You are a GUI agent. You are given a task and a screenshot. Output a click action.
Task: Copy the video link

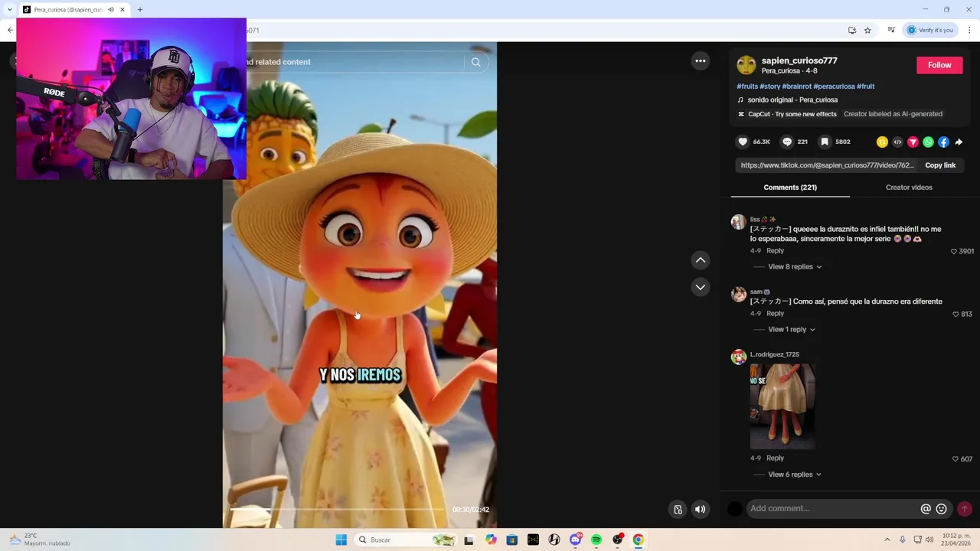pyautogui.click(x=940, y=165)
